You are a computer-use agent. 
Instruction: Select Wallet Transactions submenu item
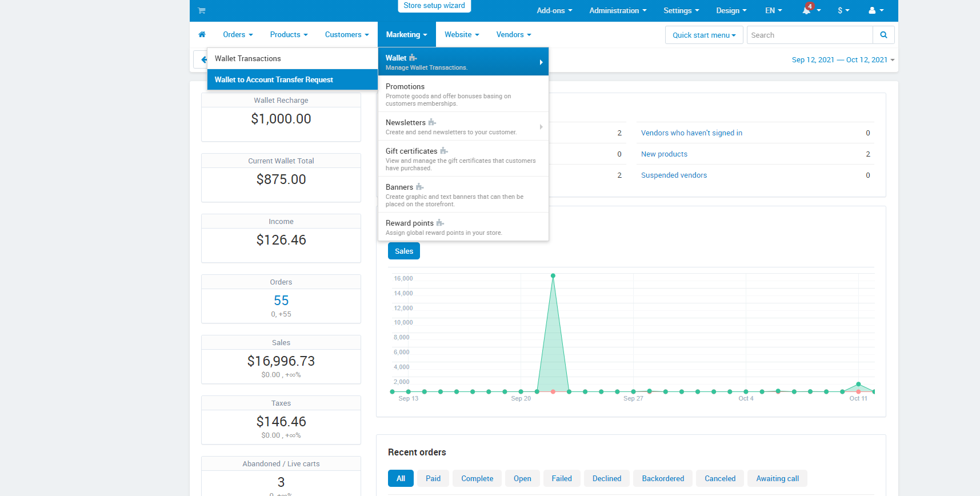pyautogui.click(x=293, y=58)
